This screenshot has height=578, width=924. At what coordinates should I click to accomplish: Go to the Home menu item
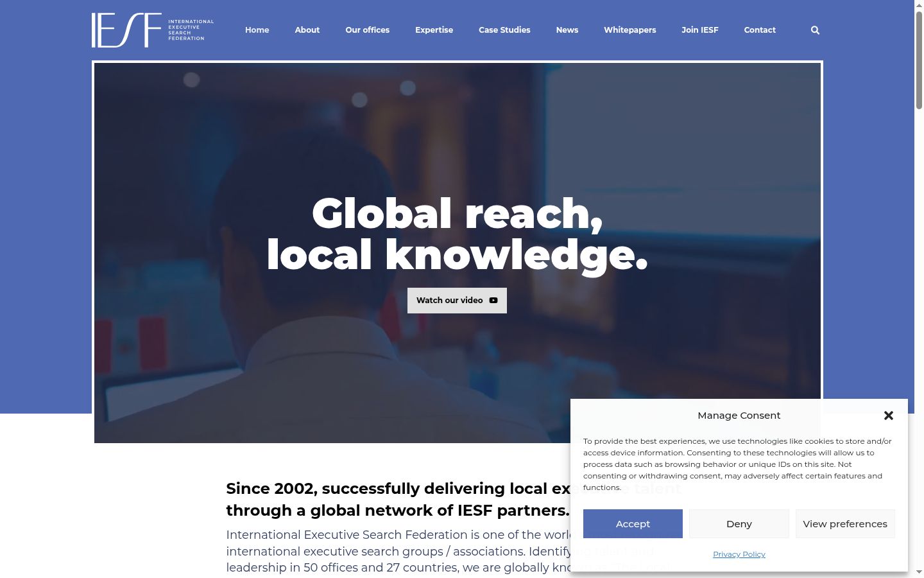257,30
